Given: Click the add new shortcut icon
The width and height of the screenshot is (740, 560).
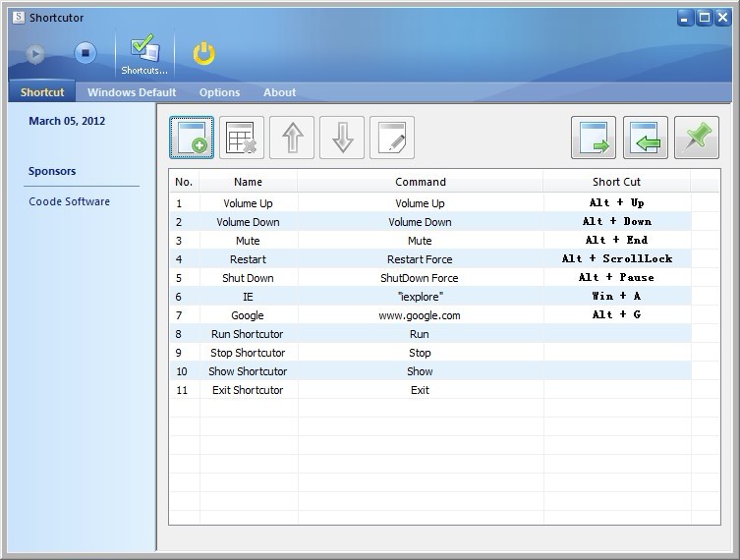Looking at the screenshot, I should click(x=192, y=138).
